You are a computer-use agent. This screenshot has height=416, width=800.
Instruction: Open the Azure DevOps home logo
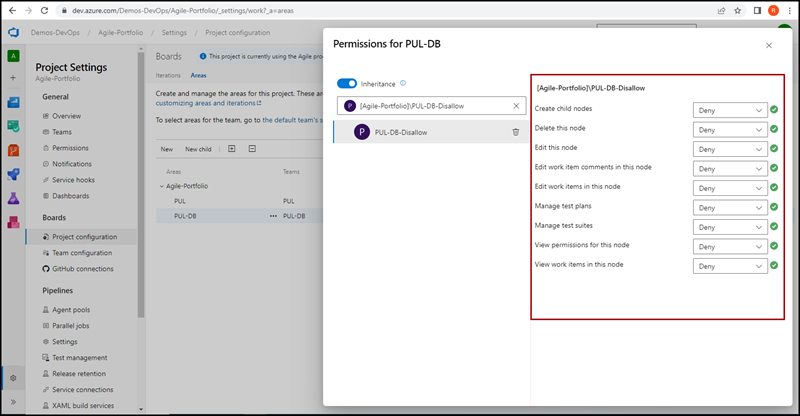(x=13, y=33)
